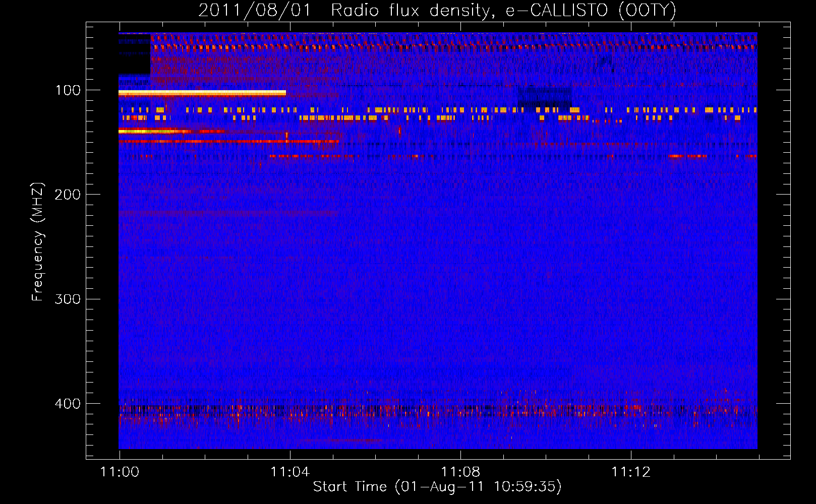The height and width of the screenshot is (504, 816).
Task: Click the 11:08 time tick label
Action: point(460,472)
